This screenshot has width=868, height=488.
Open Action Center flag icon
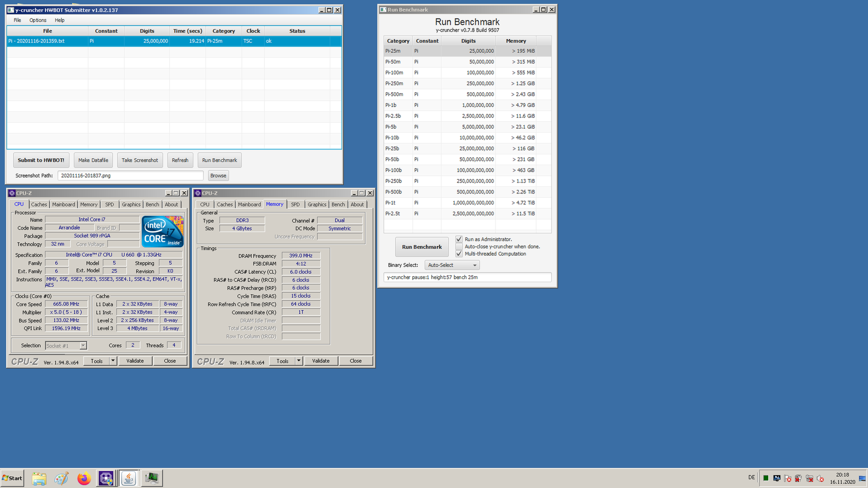point(788,478)
